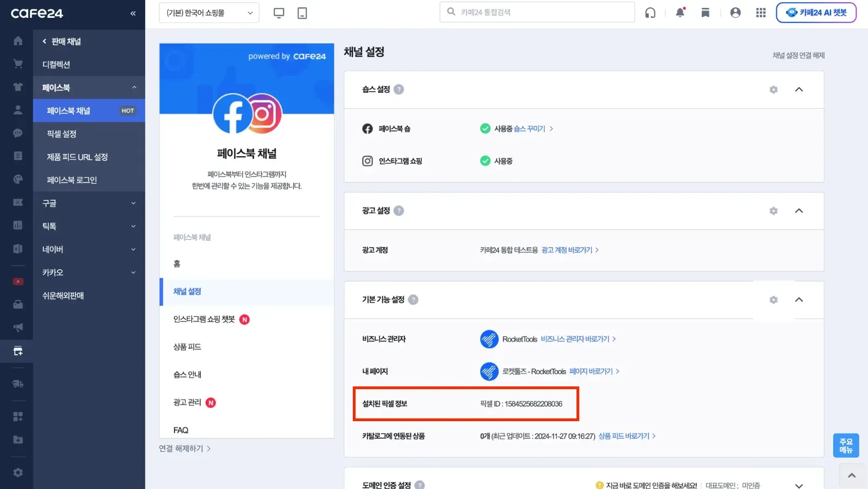The height and width of the screenshot is (489, 868).
Task: Switch to mobile preview icon
Action: coord(302,13)
